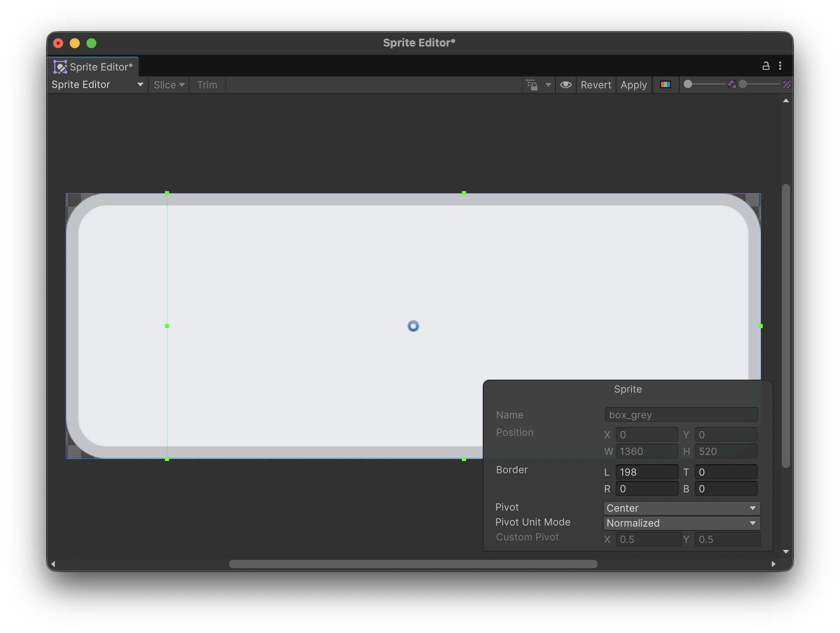Click the Border L input field
Screen dimensions: 840x633
tap(646, 472)
